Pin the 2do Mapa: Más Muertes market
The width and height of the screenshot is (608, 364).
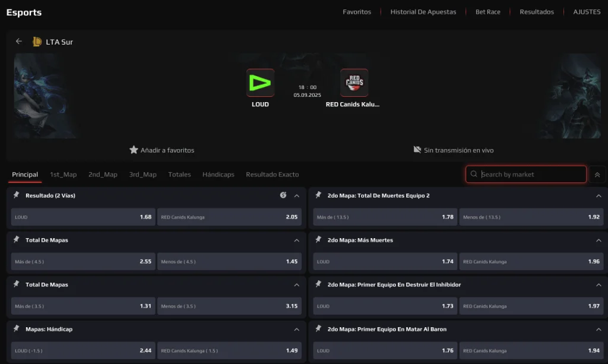pyautogui.click(x=318, y=239)
